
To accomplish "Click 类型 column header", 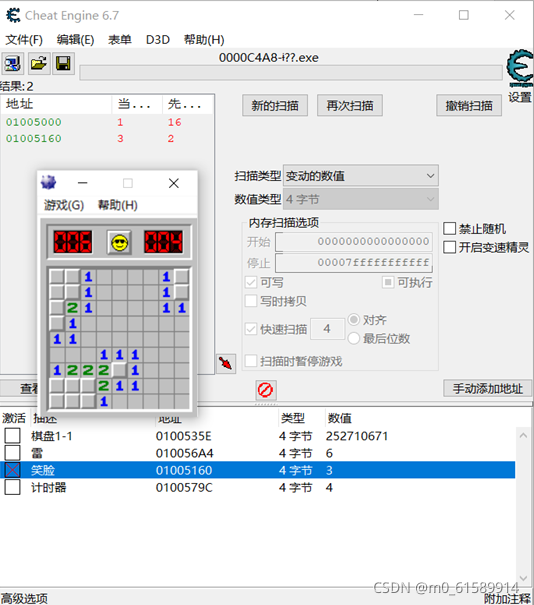I will [293, 418].
